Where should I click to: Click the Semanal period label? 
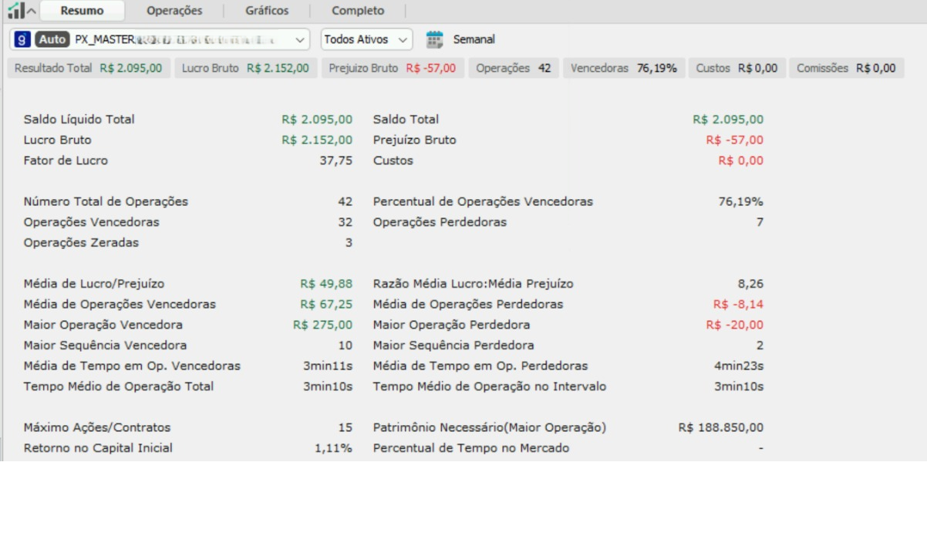coord(474,39)
